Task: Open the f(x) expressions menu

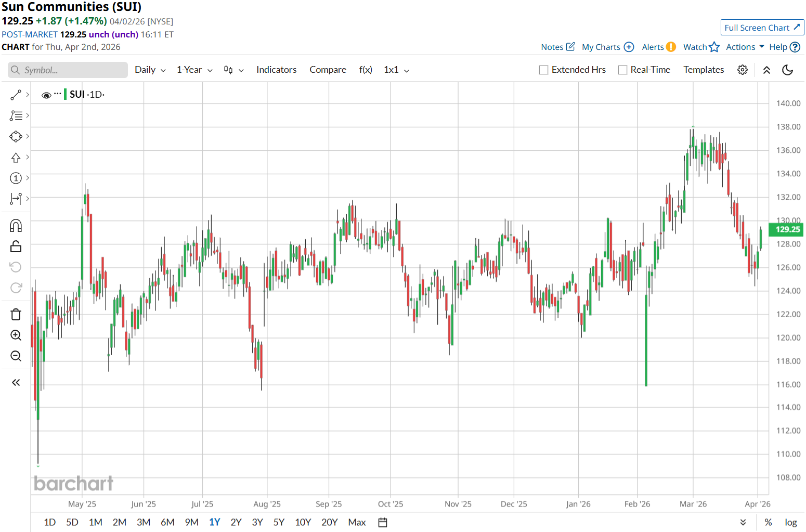Action: [x=366, y=70]
